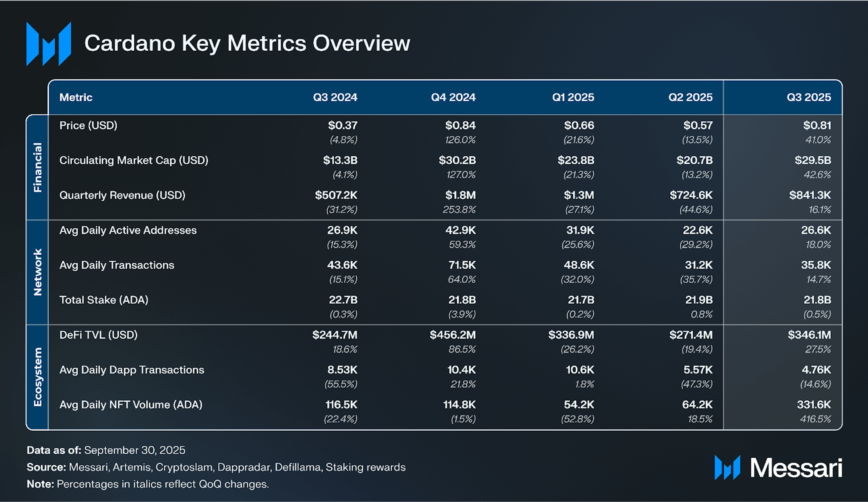868x502 pixels.
Task: Click the Source attribution line text
Action: tap(216, 467)
